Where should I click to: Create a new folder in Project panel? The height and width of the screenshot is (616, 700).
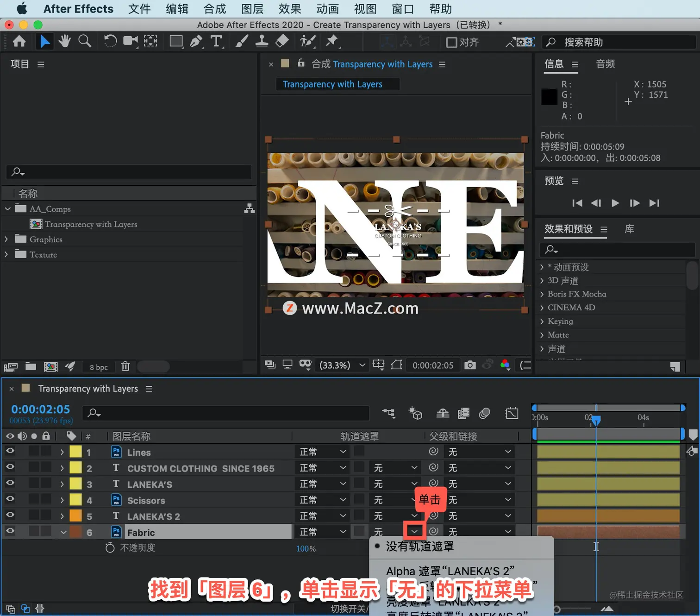[x=31, y=366]
